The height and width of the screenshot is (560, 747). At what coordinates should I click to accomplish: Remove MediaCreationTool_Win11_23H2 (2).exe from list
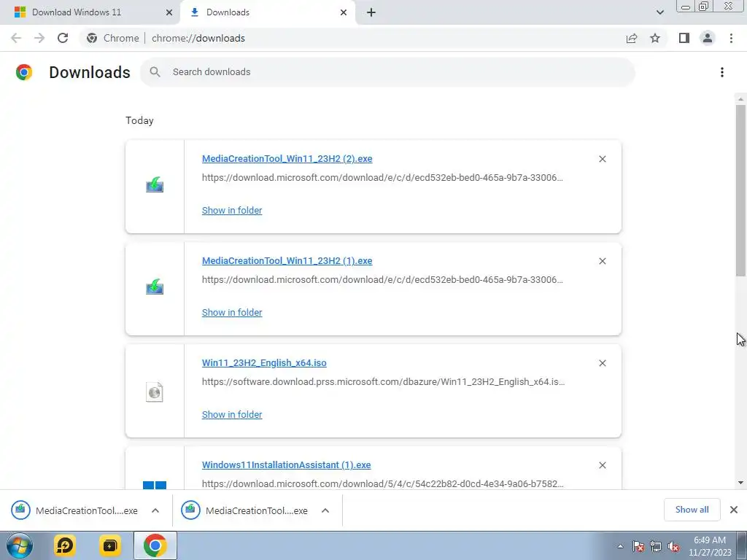tap(602, 159)
